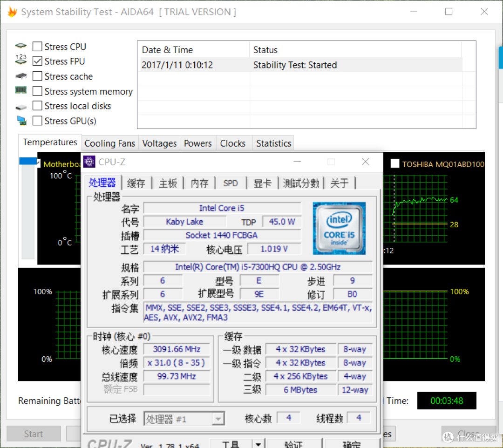Click the CPU-Z purple chip icon in title bar

pyautogui.click(x=89, y=162)
